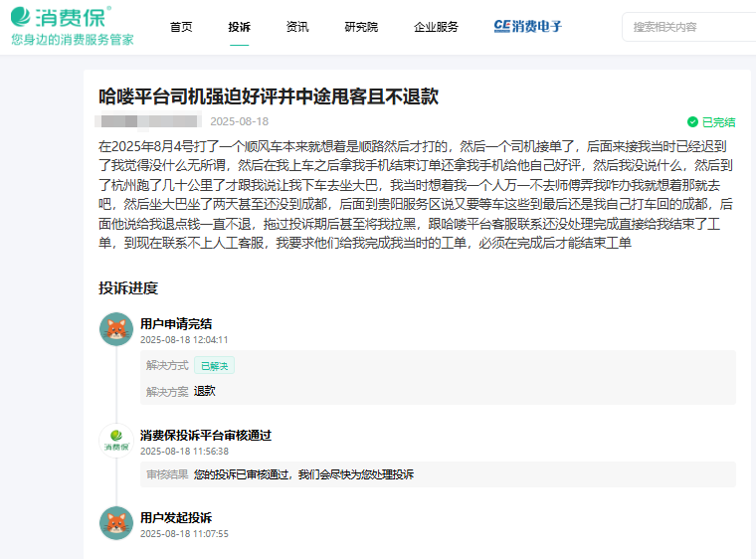Click the 用户申请完结 step title
The width and height of the screenshot is (756, 559).
[176, 323]
